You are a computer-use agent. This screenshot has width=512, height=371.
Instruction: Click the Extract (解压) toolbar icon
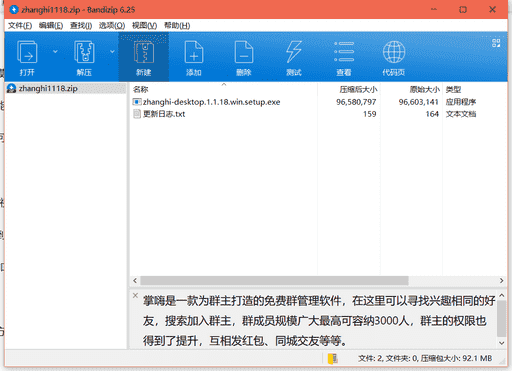pos(84,52)
